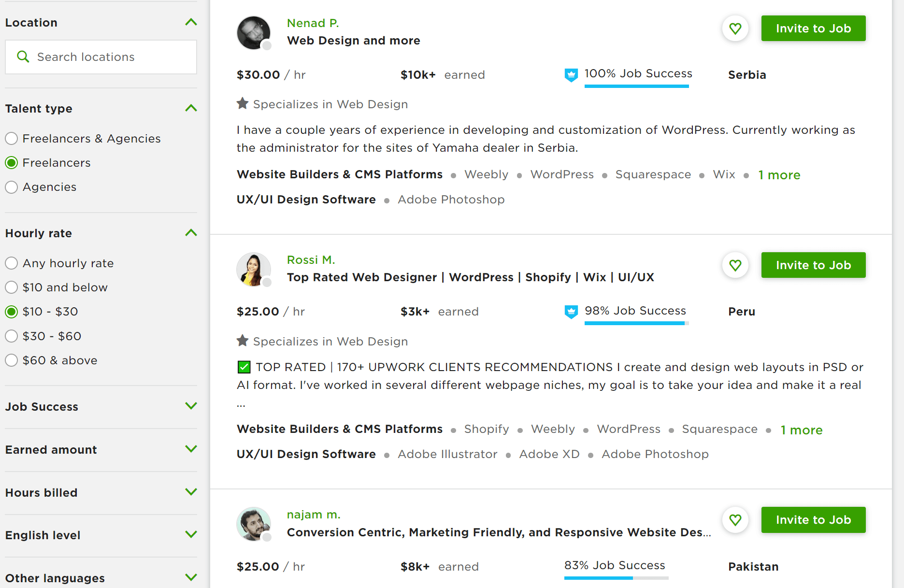Choose $10 - $30 hourly rate
The height and width of the screenshot is (588, 904).
coord(12,312)
